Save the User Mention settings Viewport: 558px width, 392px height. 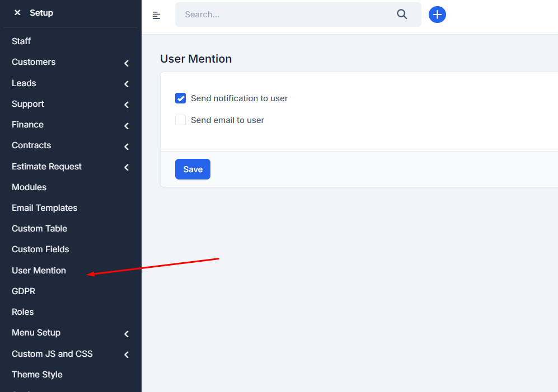[x=193, y=169]
